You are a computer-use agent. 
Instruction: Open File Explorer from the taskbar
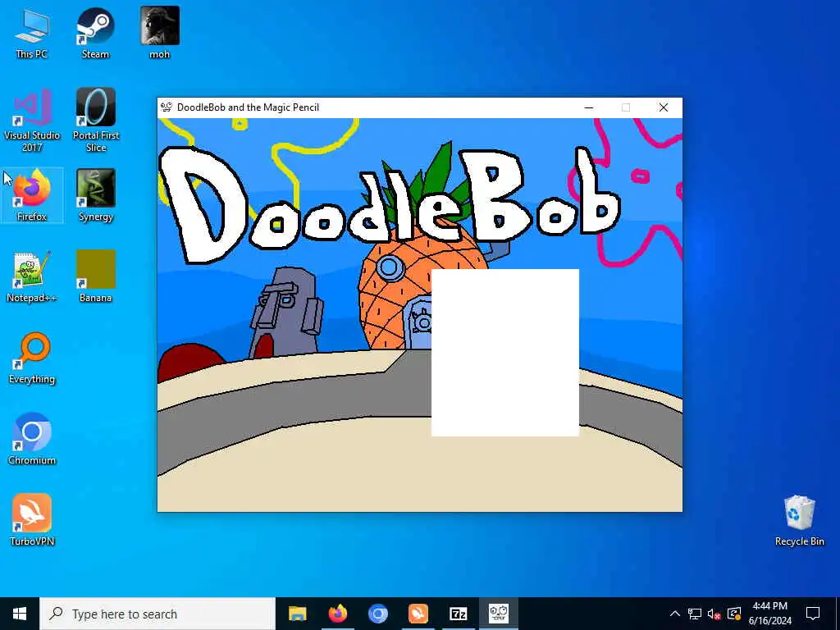[297, 614]
